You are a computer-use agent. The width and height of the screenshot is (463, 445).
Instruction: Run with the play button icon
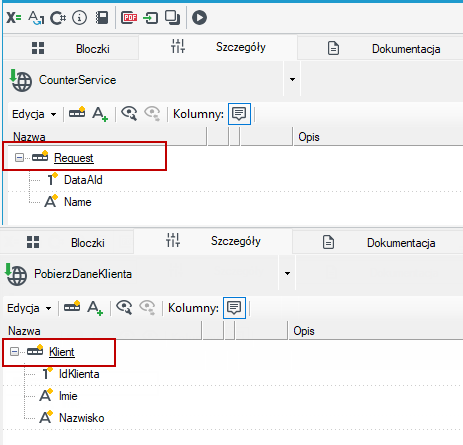tap(199, 18)
